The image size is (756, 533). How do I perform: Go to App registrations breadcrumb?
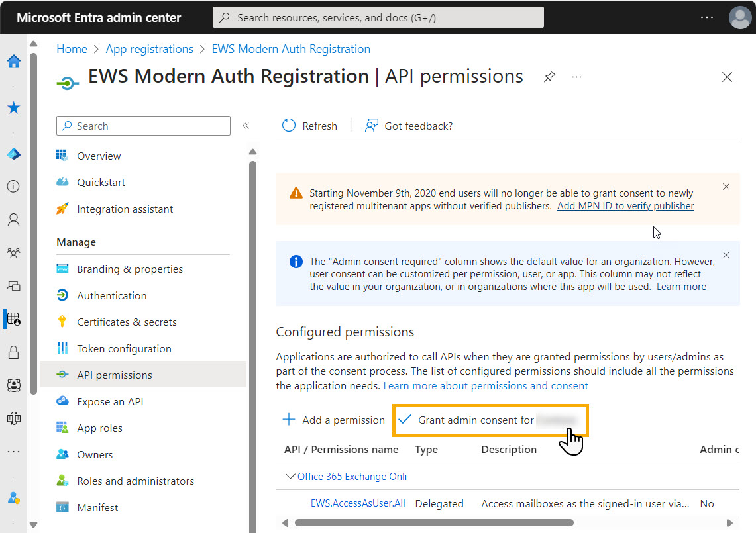(150, 49)
